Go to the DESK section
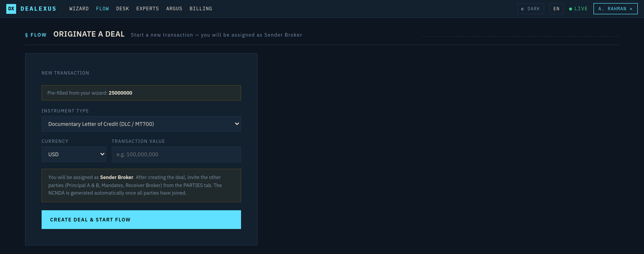Image resolution: width=644 pixels, height=254 pixels. (x=123, y=8)
